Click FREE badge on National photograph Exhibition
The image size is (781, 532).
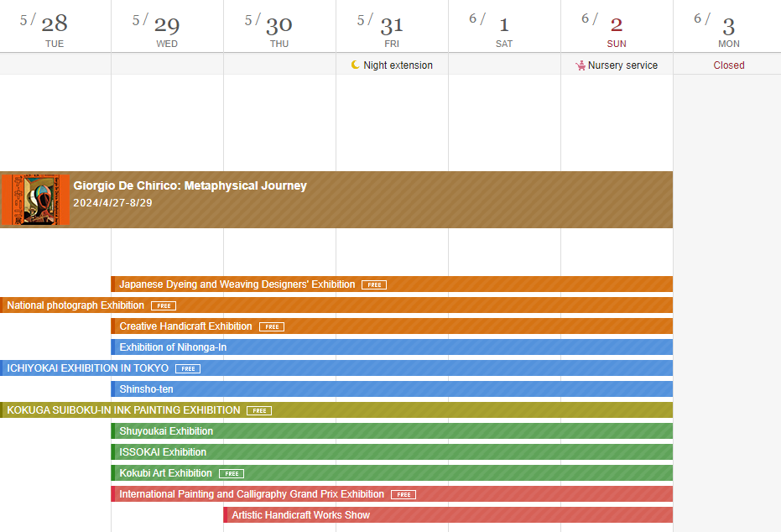pos(164,305)
